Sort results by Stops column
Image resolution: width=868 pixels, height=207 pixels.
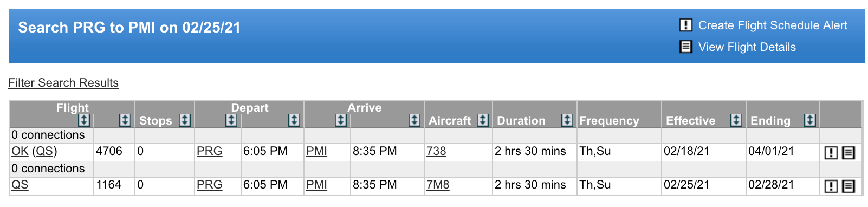click(185, 120)
